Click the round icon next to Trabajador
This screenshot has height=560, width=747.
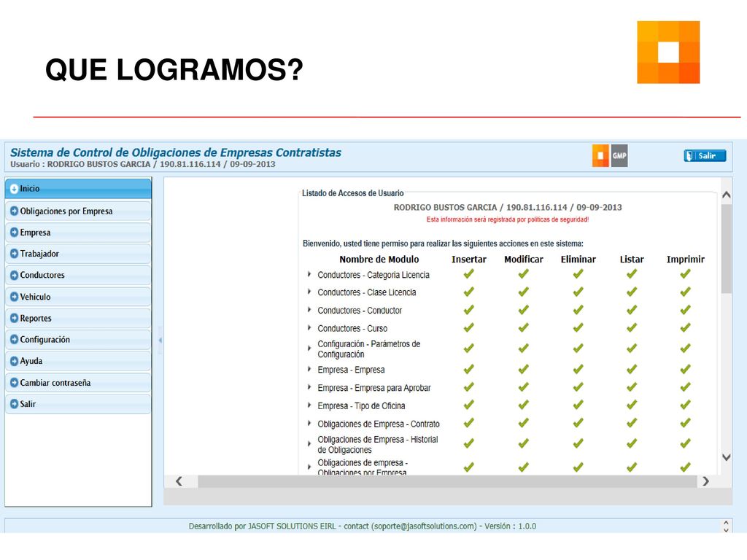pyautogui.click(x=14, y=254)
